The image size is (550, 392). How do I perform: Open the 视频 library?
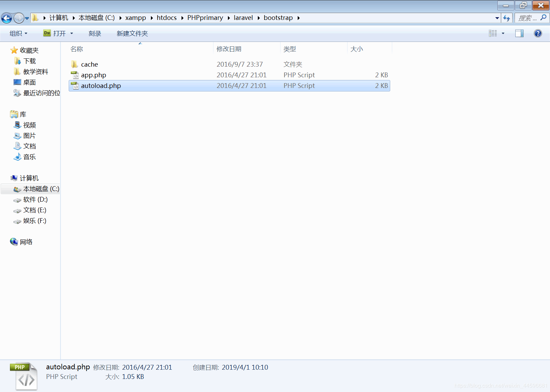tap(30, 125)
